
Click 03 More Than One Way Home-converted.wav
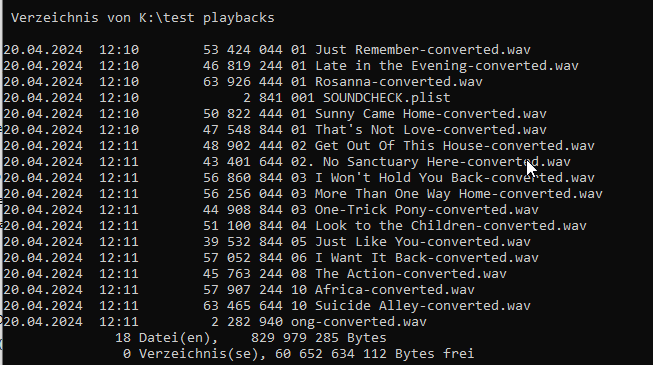point(446,194)
